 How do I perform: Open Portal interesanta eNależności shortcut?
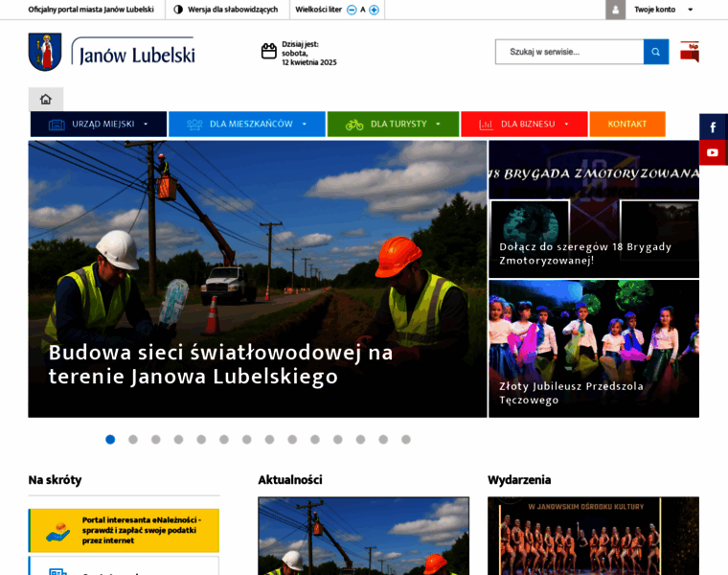click(x=124, y=530)
